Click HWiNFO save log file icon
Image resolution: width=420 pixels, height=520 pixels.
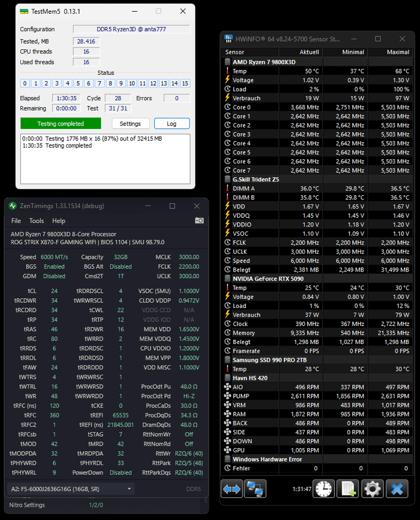[348, 489]
